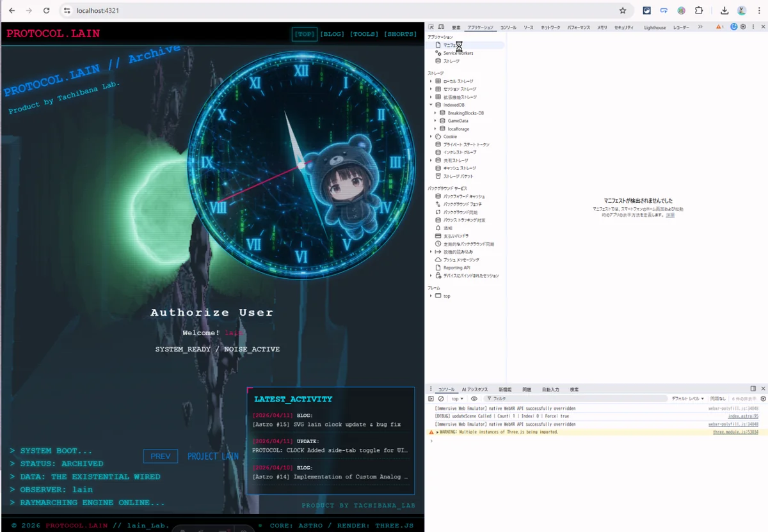Reload the localhost page
The height and width of the screenshot is (532, 768).
[46, 11]
